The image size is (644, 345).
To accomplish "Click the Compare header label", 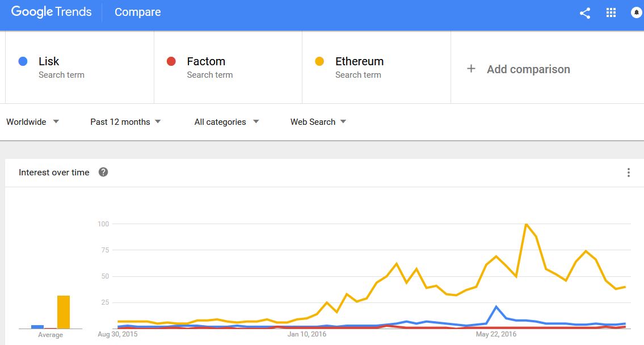I will click(x=137, y=12).
